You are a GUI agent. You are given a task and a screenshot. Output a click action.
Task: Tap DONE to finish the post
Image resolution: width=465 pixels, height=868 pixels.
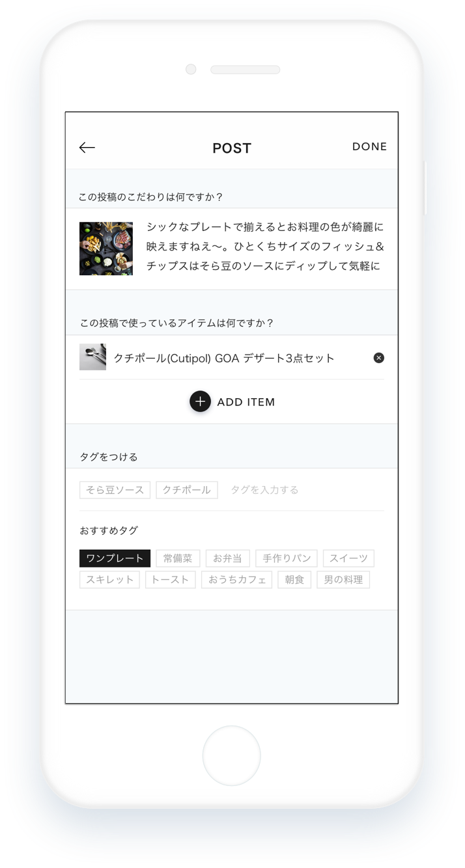[369, 147]
